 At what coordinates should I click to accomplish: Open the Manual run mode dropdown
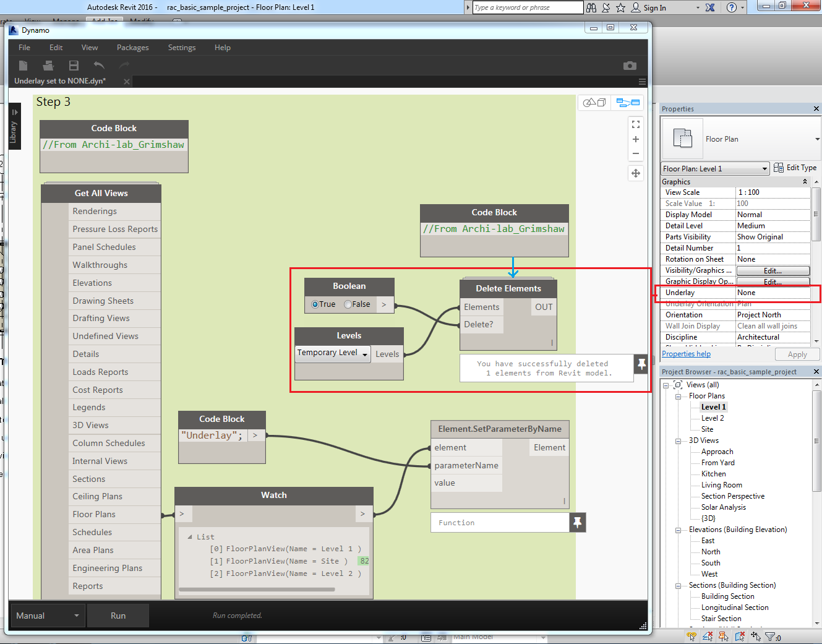click(x=48, y=616)
